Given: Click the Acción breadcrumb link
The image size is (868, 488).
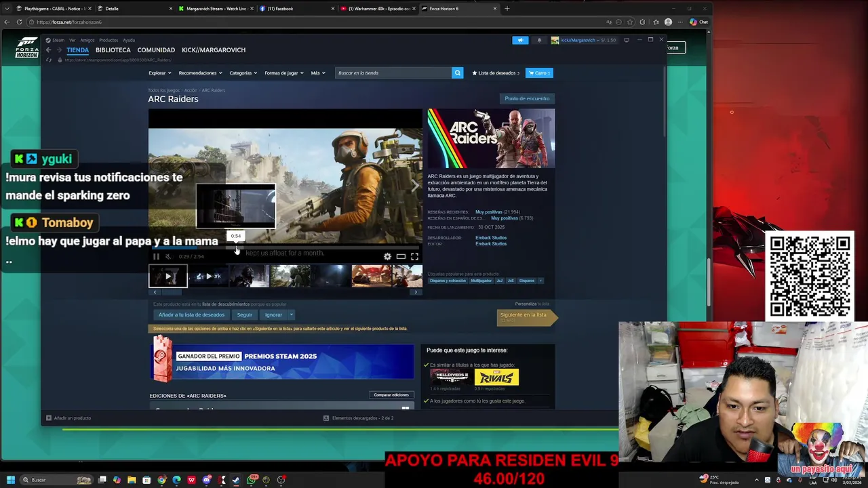Looking at the screenshot, I should pyautogui.click(x=191, y=90).
